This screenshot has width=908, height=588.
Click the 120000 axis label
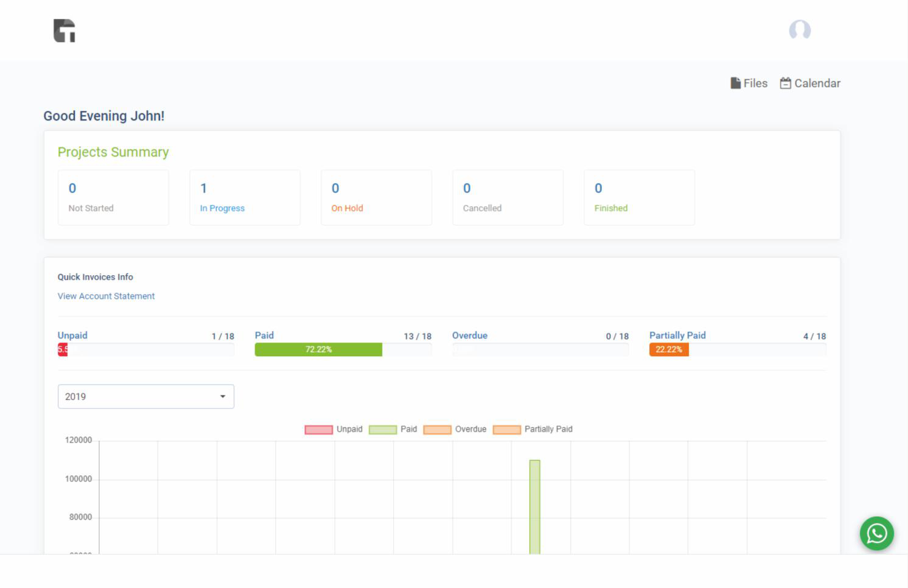[x=79, y=440]
